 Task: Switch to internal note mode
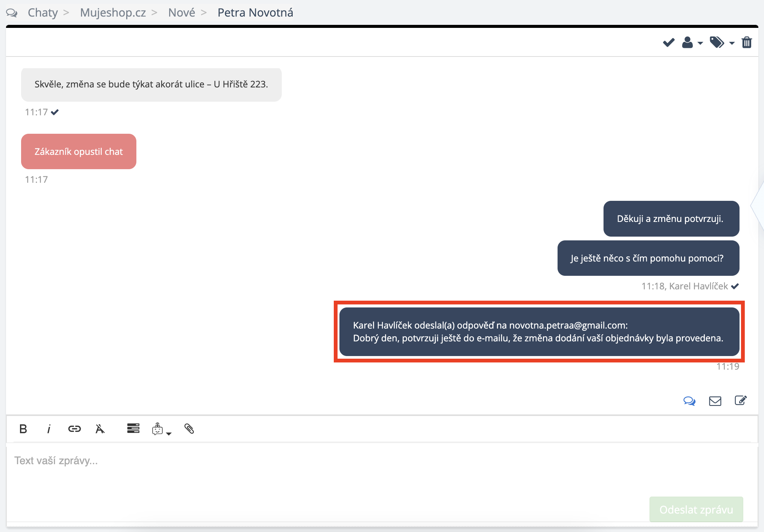pyautogui.click(x=740, y=401)
